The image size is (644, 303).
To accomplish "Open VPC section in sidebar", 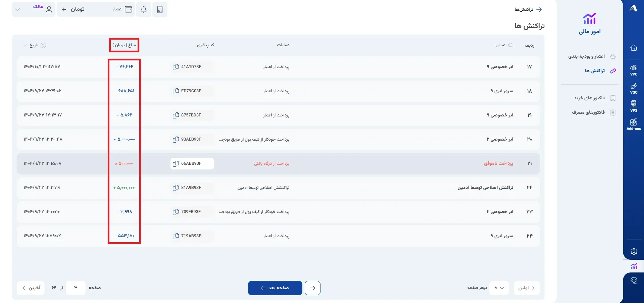I will [x=634, y=70].
